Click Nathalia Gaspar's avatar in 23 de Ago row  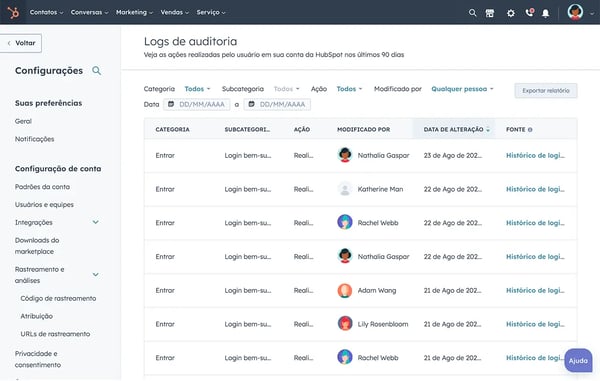click(345, 155)
